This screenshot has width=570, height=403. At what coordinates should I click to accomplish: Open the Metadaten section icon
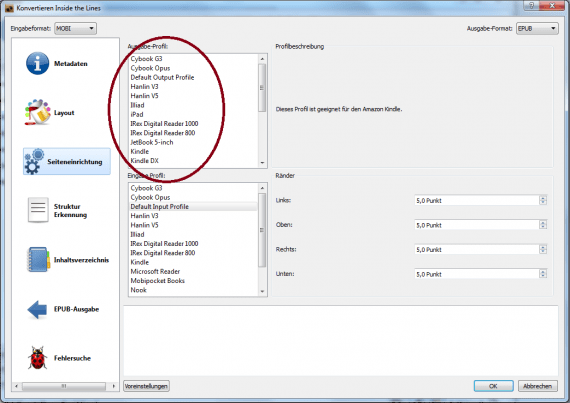click(x=37, y=64)
